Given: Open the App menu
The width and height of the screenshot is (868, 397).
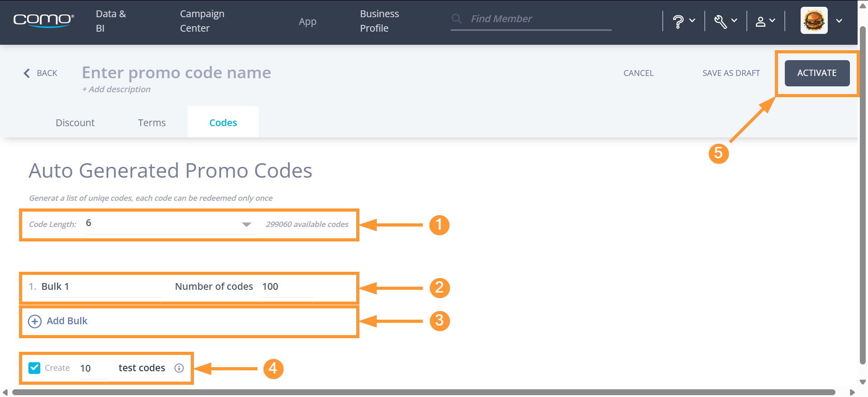Looking at the screenshot, I should click(x=307, y=21).
